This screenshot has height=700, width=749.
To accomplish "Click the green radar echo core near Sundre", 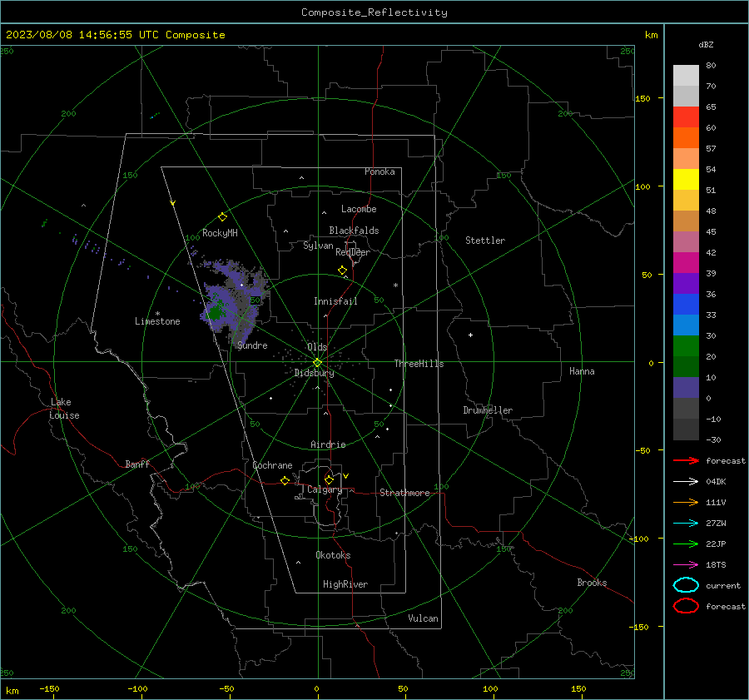I will coord(216,313).
